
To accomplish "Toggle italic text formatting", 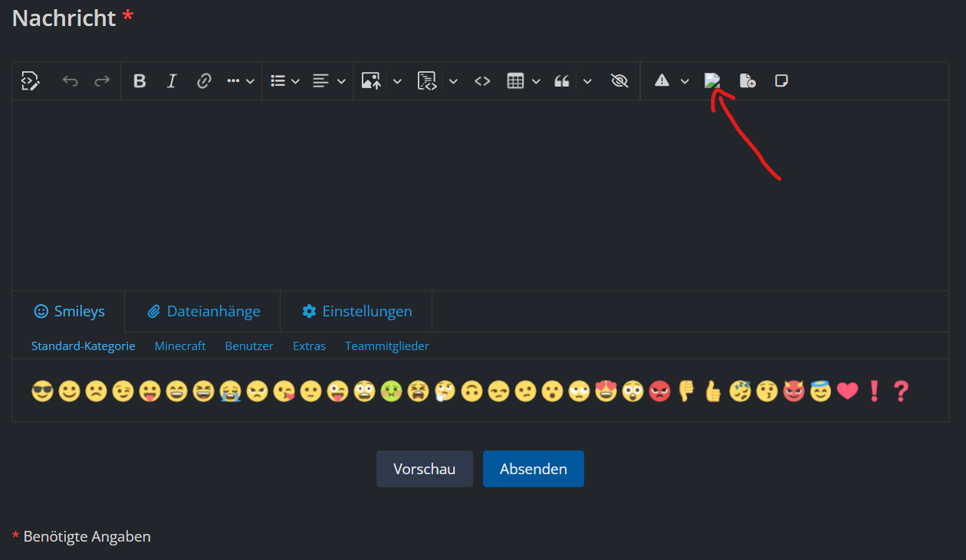I will pos(172,81).
